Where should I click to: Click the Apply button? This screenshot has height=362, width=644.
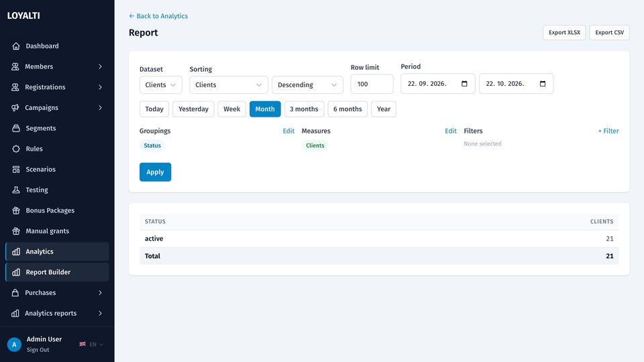pyautogui.click(x=155, y=172)
